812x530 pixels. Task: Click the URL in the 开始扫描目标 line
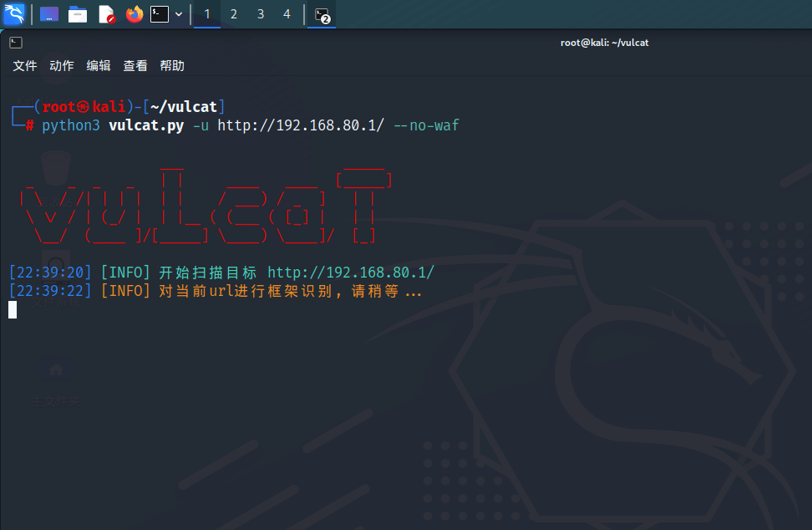351,273
